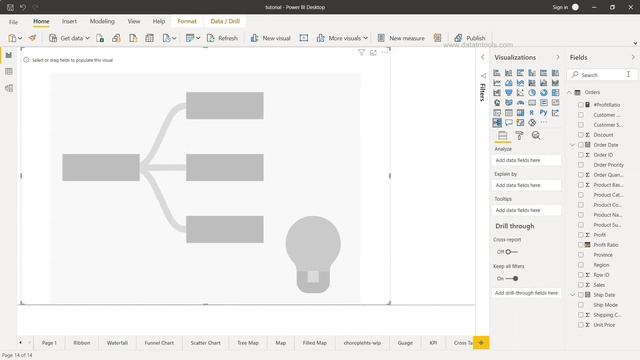
Task: Select the Matrix visualization icon
Action: (x=520, y=113)
